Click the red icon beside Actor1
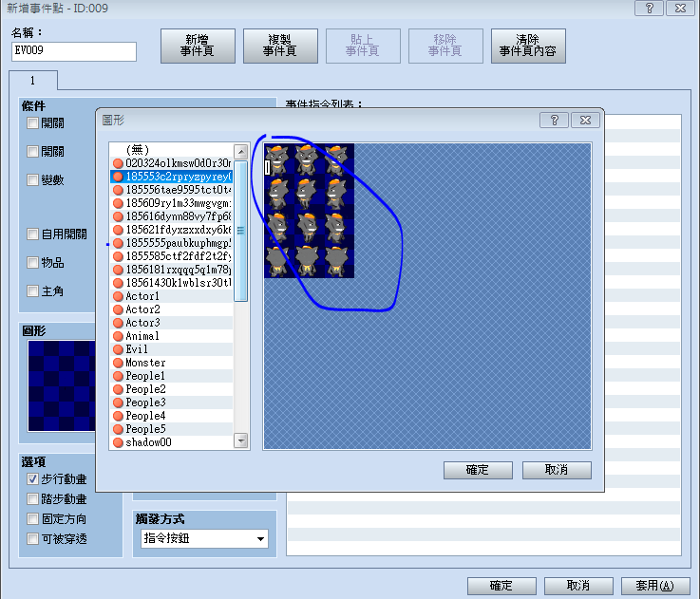 pyautogui.click(x=118, y=296)
